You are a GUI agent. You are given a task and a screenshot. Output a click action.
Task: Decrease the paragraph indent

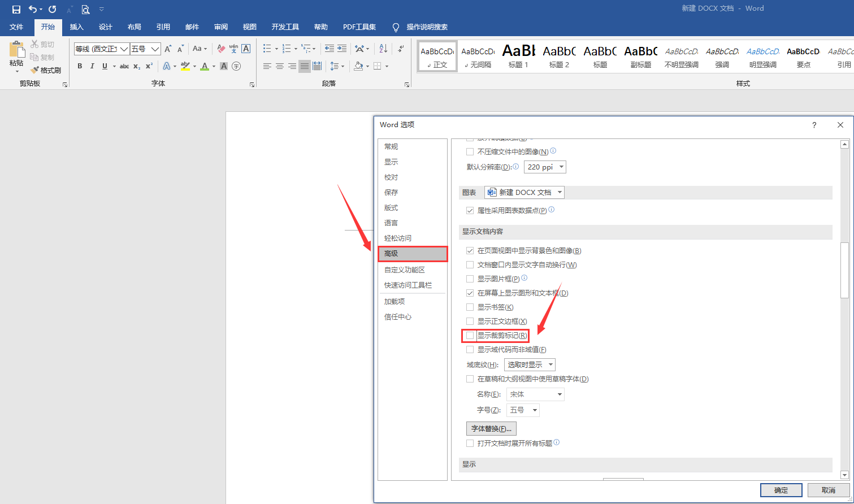click(329, 49)
